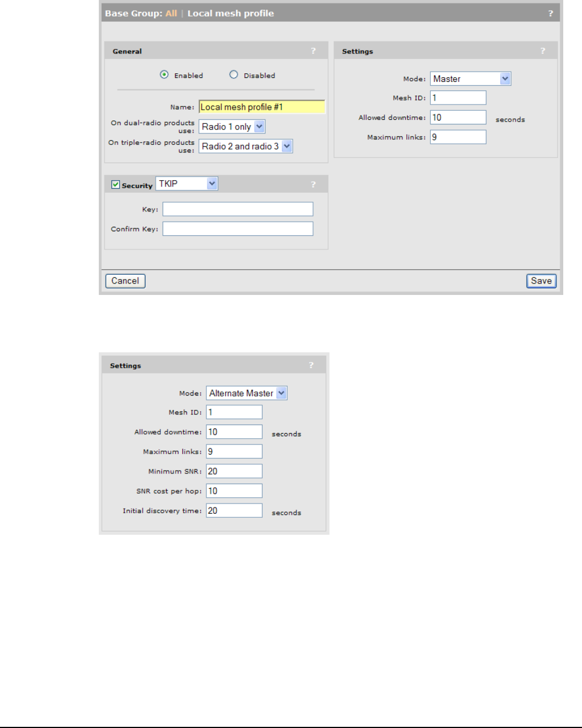Click the Minimum SNR field
This screenshot has width=582, height=728.
pos(234,471)
